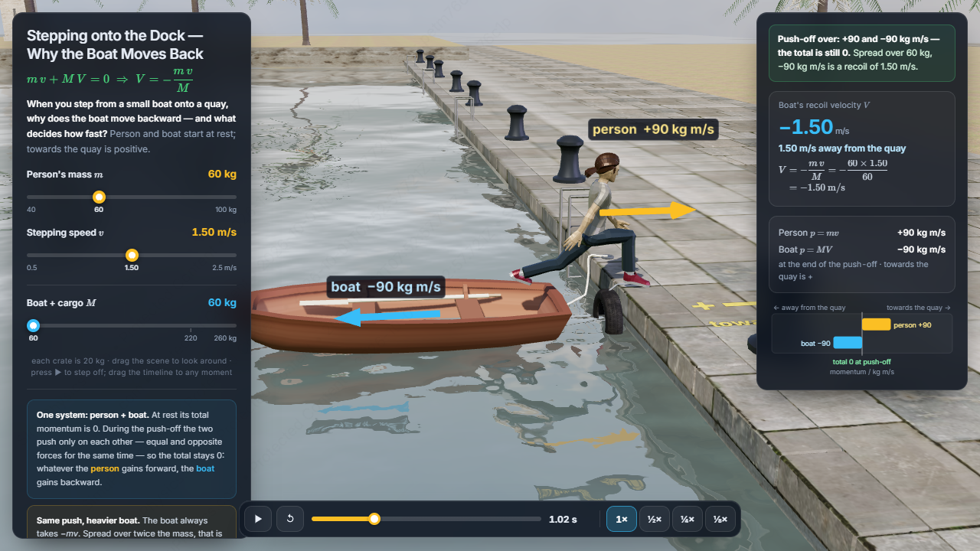
Task: Click the Person's mass slider handle
Action: pyautogui.click(x=99, y=197)
